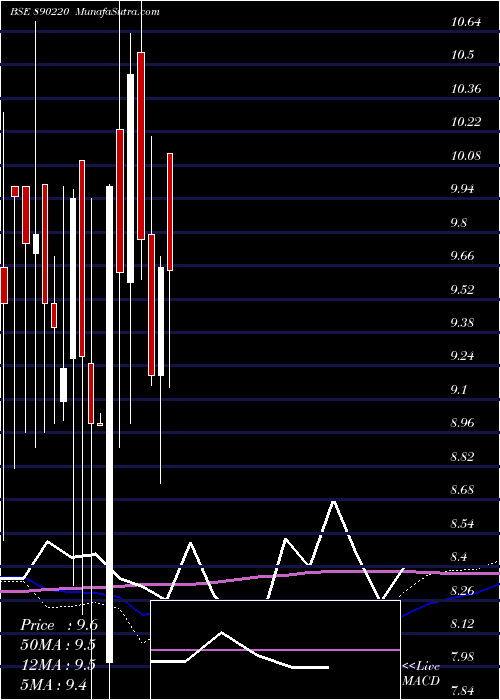Click the last red candlestick on the right

tap(170, 212)
